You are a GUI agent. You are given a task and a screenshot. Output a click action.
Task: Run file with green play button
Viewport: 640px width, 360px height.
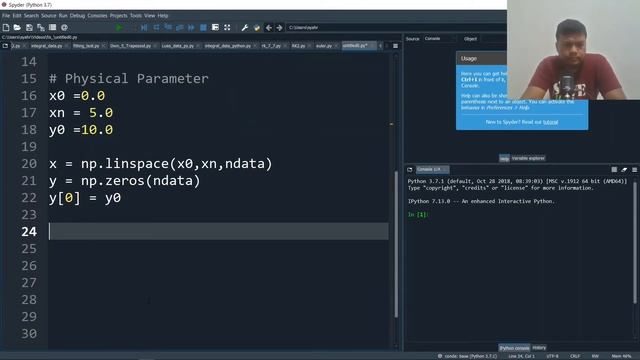tap(119, 28)
